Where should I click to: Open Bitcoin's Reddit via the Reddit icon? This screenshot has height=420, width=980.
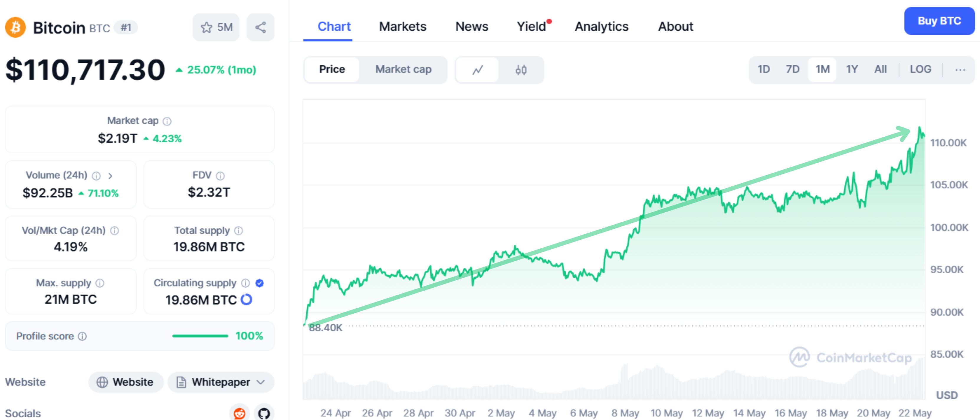tap(240, 413)
